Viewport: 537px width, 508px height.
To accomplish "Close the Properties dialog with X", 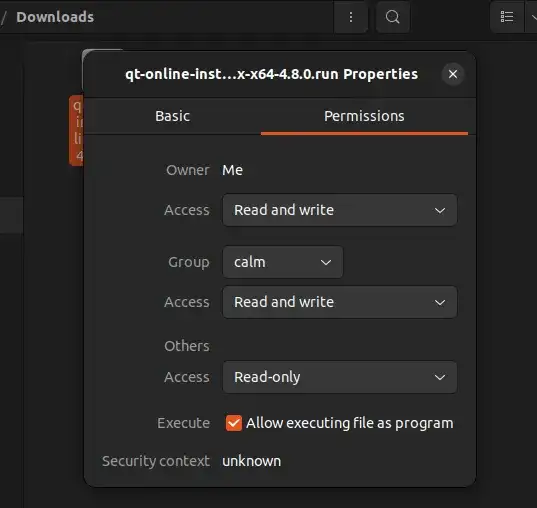I will point(453,74).
